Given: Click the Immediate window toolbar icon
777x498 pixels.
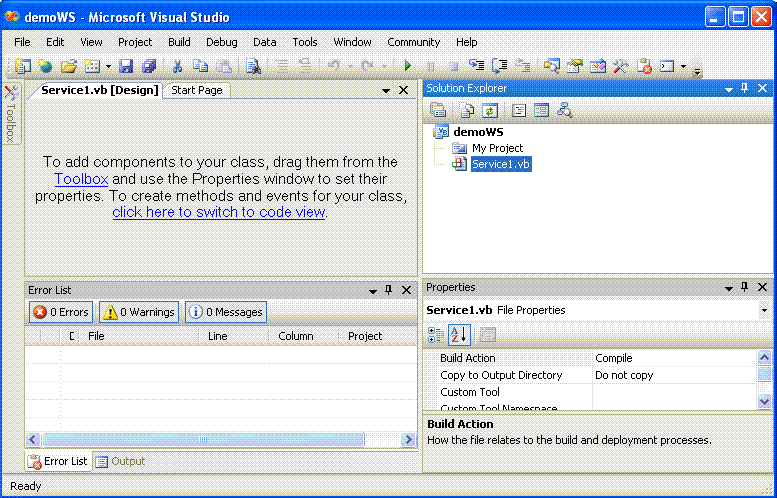Looking at the screenshot, I should tap(667, 66).
